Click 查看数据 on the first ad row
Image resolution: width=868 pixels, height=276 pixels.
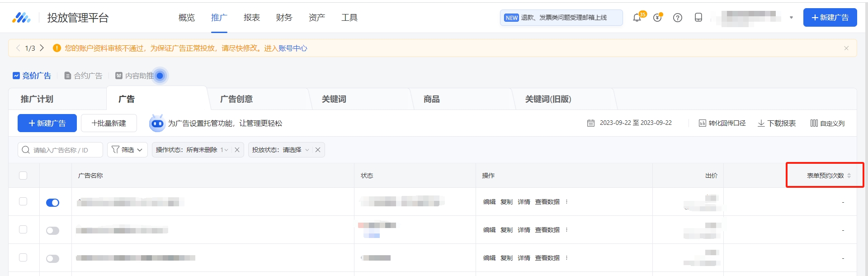547,202
